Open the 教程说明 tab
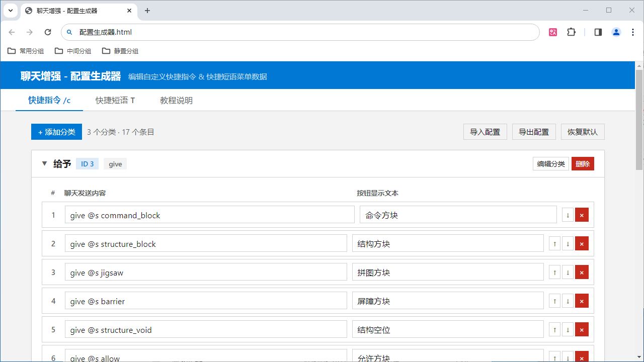Screen dimensions: 644x362 176,100
